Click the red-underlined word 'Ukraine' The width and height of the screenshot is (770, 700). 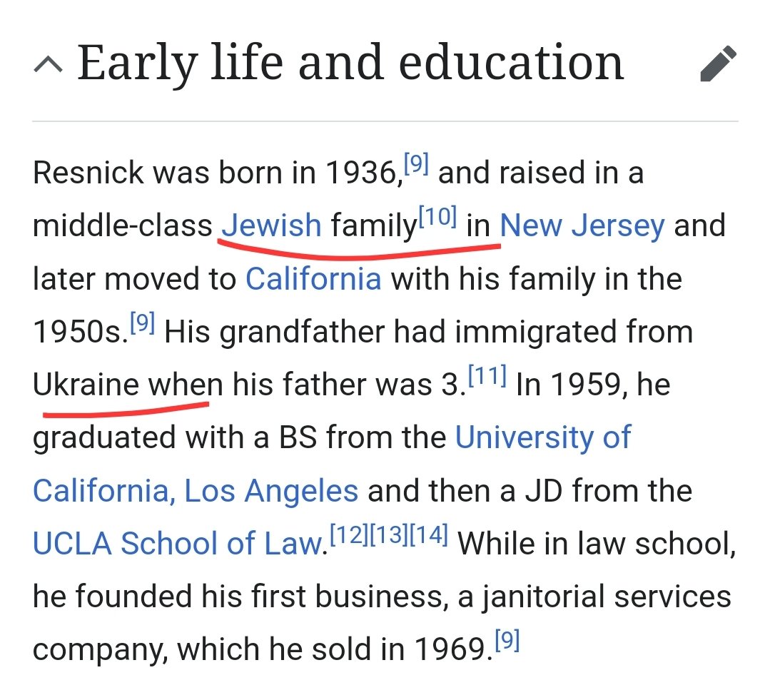pyautogui.click(x=86, y=385)
